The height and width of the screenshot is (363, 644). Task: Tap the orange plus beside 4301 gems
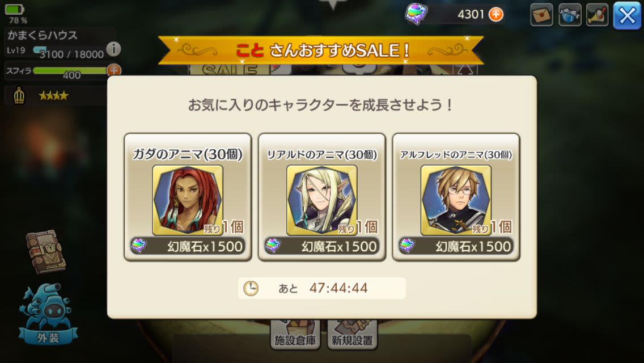(496, 14)
